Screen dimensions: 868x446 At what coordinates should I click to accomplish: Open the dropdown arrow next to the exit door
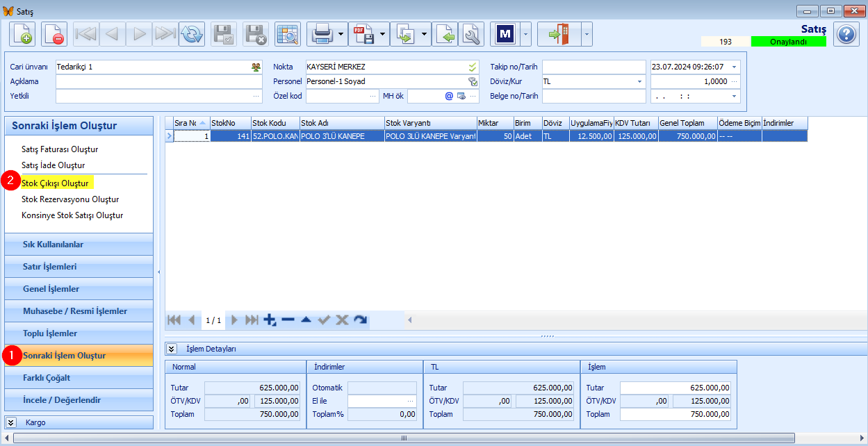coord(587,33)
